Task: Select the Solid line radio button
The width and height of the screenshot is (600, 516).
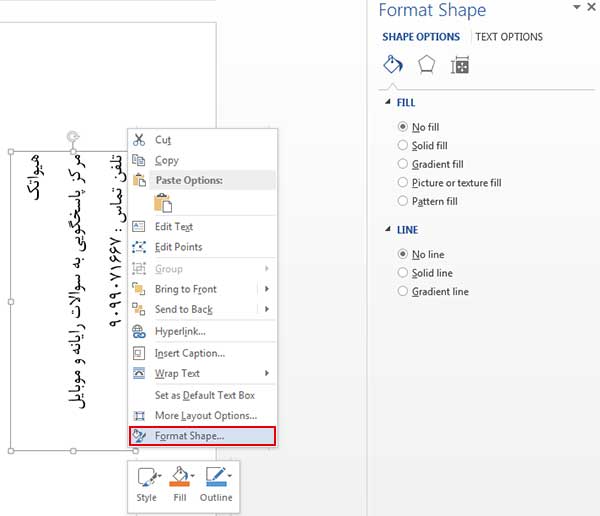Action: click(403, 273)
